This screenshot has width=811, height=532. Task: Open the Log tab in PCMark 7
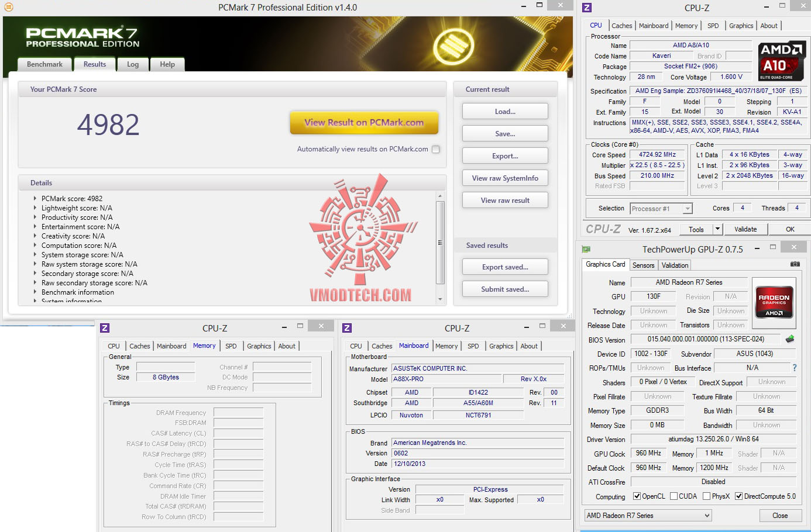tap(133, 64)
